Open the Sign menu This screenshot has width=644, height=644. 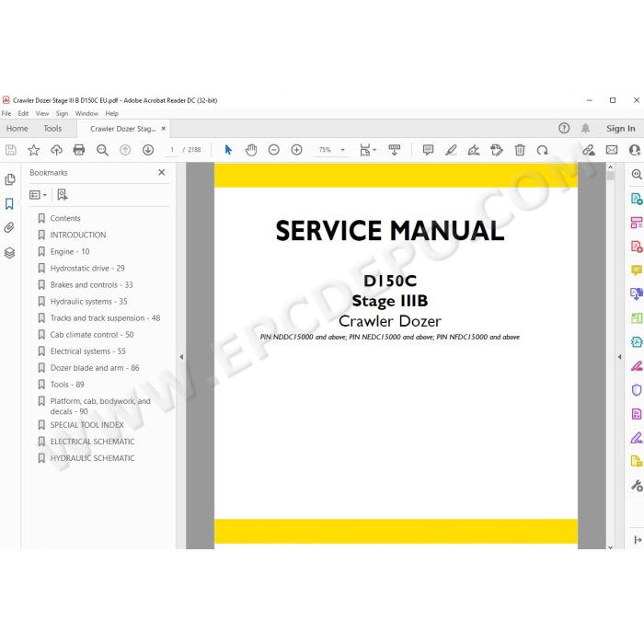pyautogui.click(x=62, y=113)
